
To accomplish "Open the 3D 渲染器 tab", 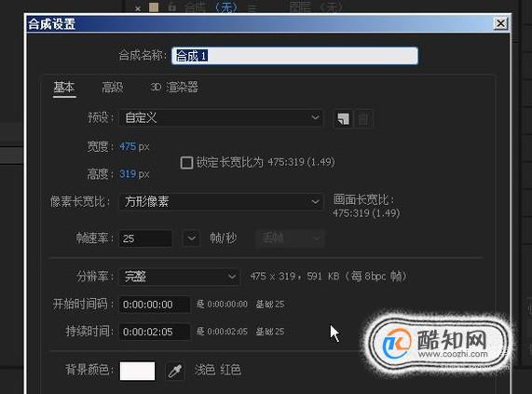I will pyautogui.click(x=174, y=88).
